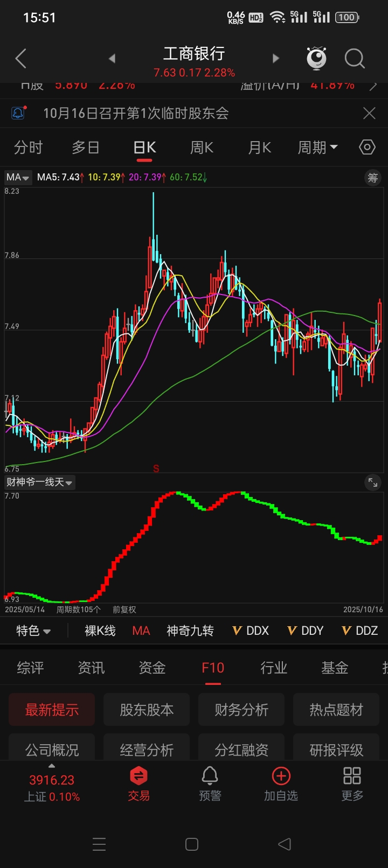This screenshot has width=388, height=868.
Task: Tap the 工商银行 stock title
Action: tap(194, 53)
